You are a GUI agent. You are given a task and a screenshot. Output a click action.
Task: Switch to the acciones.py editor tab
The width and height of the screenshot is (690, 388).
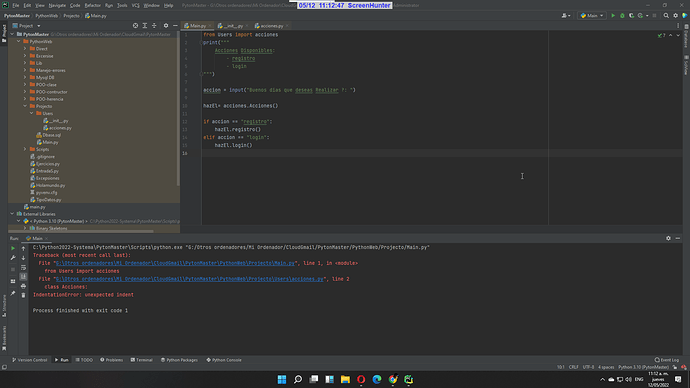272,26
